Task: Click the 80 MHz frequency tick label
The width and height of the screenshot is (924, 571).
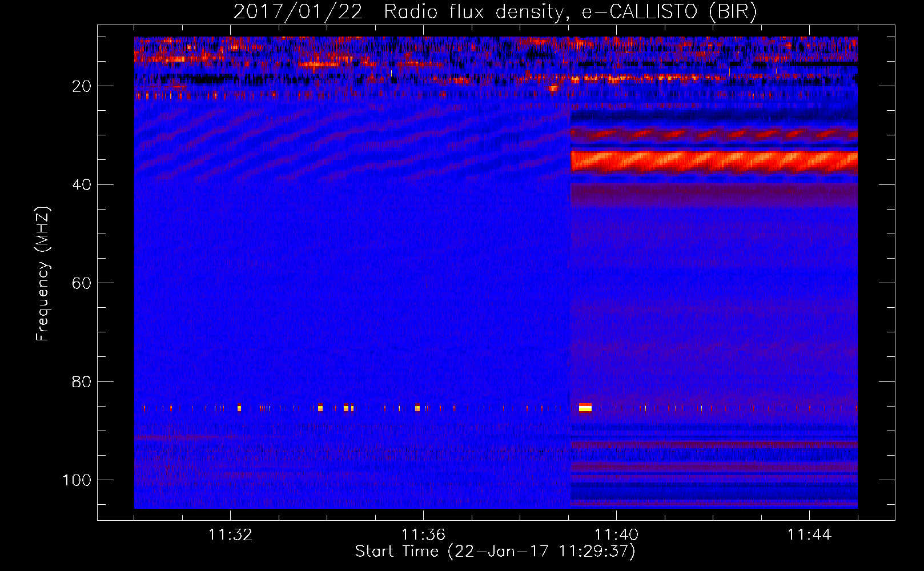Action: tap(82, 381)
